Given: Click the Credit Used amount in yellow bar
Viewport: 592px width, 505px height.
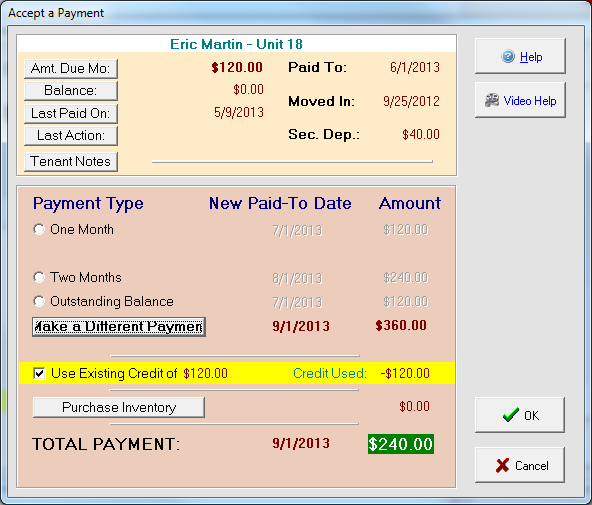Looking at the screenshot, I should [405, 373].
